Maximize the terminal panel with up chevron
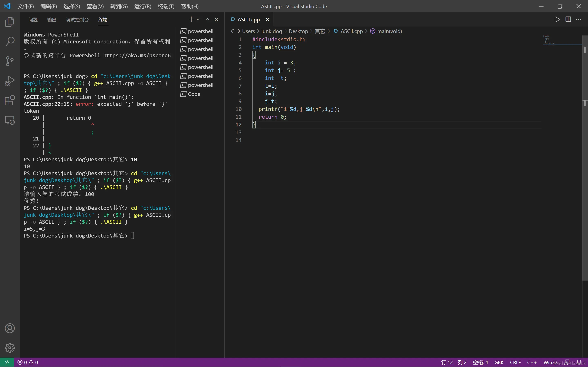Image resolution: width=588 pixels, height=367 pixels. pos(207,19)
